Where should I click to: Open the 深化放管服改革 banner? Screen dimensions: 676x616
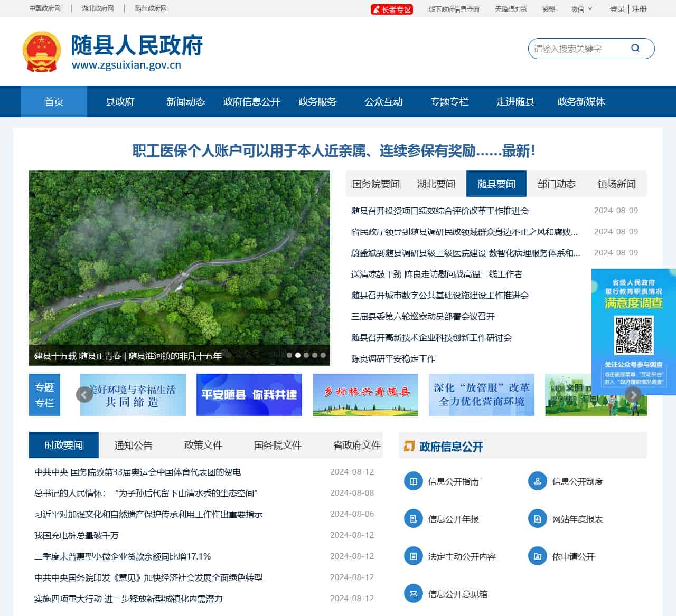[482, 395]
